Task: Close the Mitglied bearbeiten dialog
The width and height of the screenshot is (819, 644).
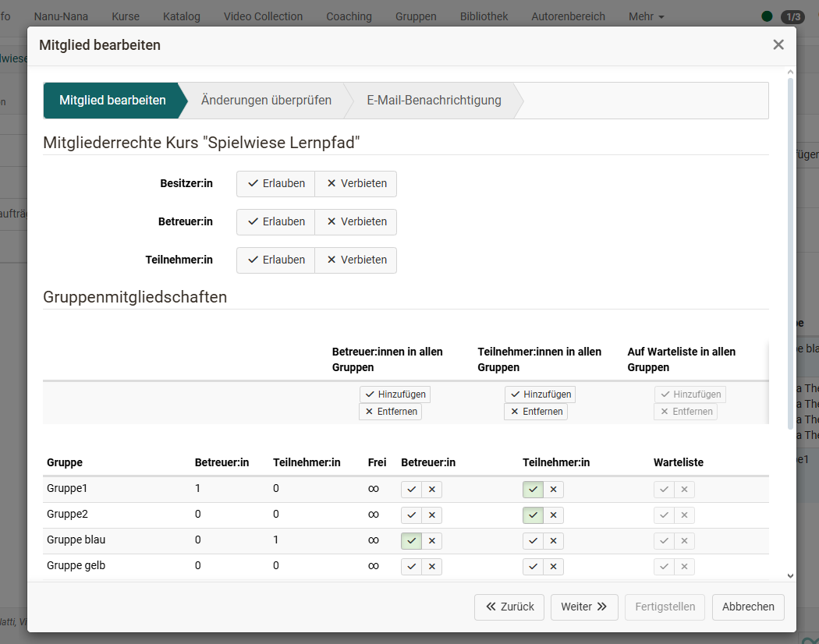Action: pyautogui.click(x=778, y=45)
